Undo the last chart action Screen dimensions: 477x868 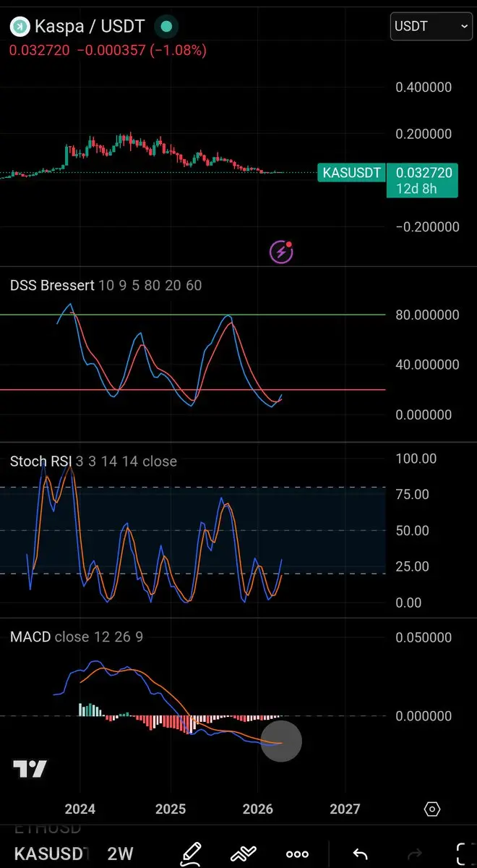pos(360,854)
